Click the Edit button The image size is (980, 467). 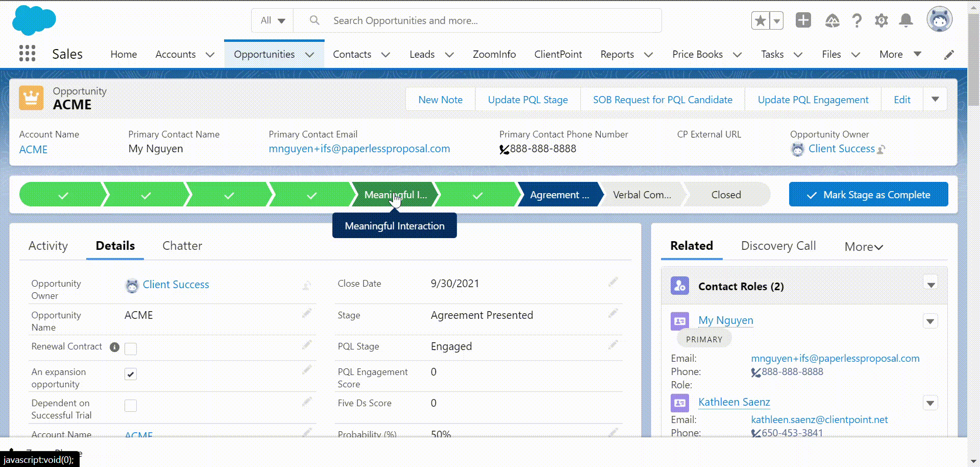(902, 100)
